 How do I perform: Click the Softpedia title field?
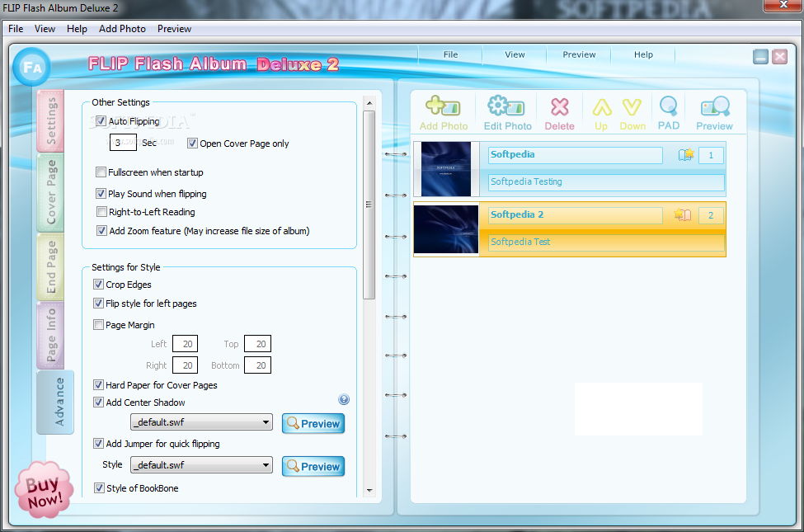576,155
